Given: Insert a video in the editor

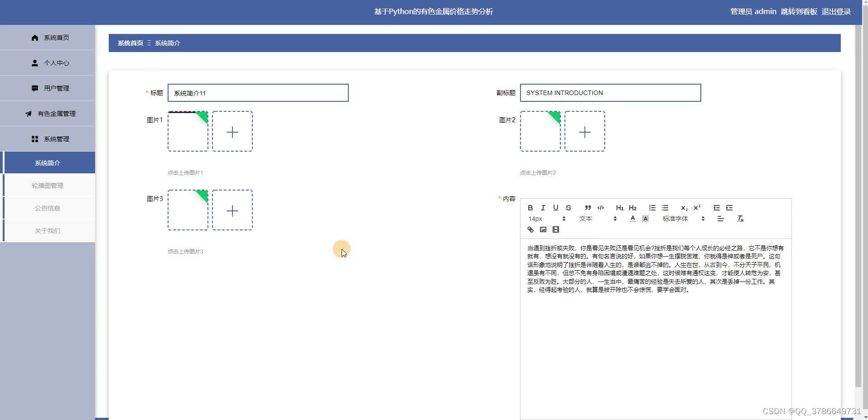Looking at the screenshot, I should click(555, 229).
